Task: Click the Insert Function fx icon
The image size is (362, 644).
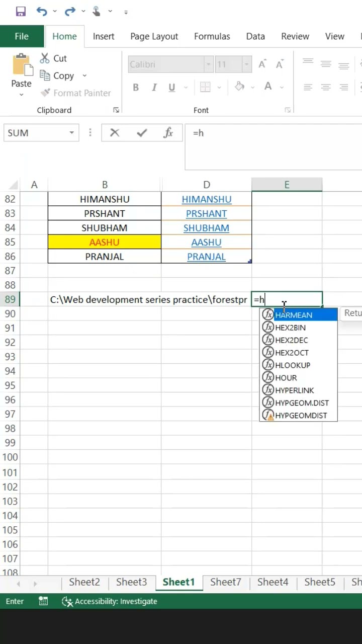Action: point(168,133)
